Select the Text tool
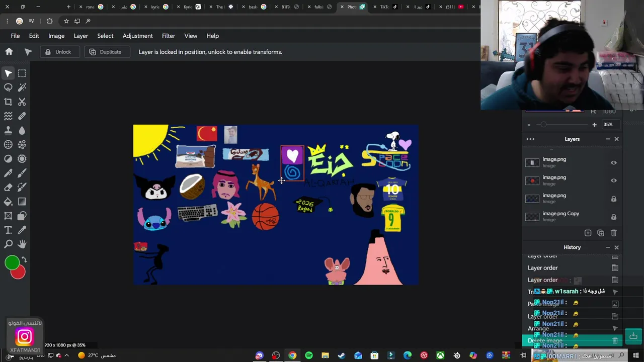Viewport: 644px width, 362px height. click(x=8, y=230)
